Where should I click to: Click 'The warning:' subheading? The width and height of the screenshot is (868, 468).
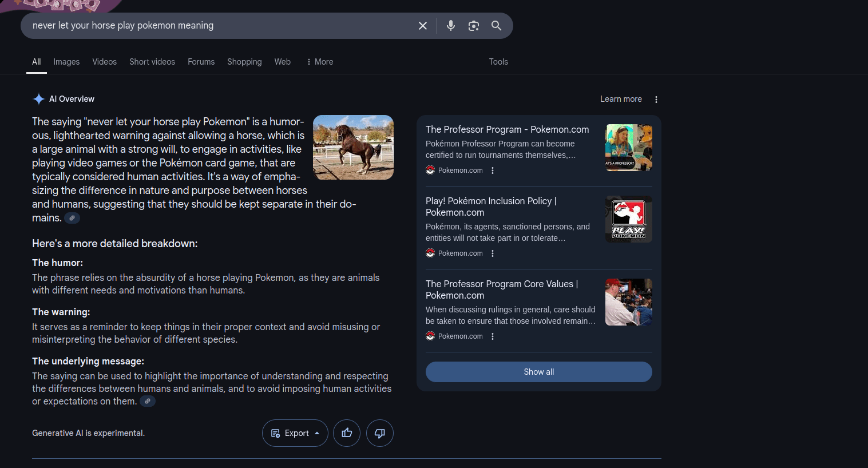pos(61,312)
